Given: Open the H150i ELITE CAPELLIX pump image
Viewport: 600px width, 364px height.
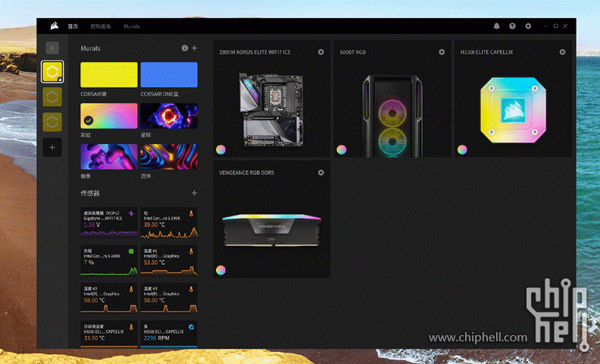Looking at the screenshot, I should [513, 110].
